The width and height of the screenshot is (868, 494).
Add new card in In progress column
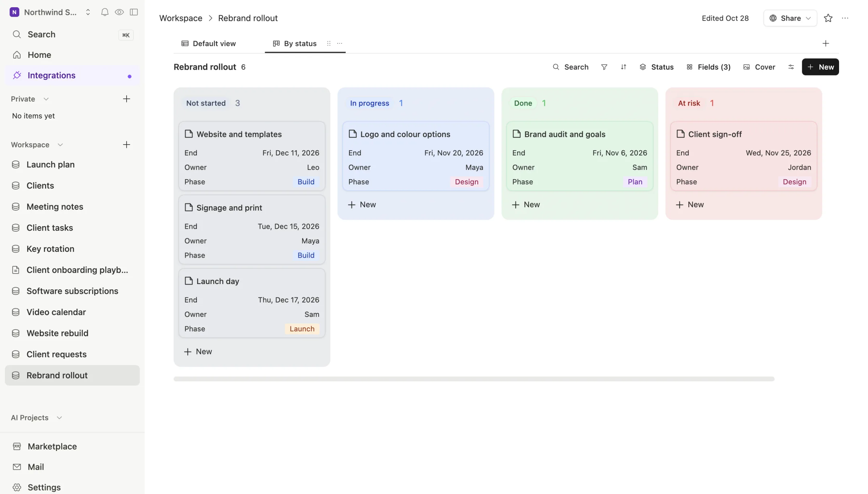pos(362,205)
